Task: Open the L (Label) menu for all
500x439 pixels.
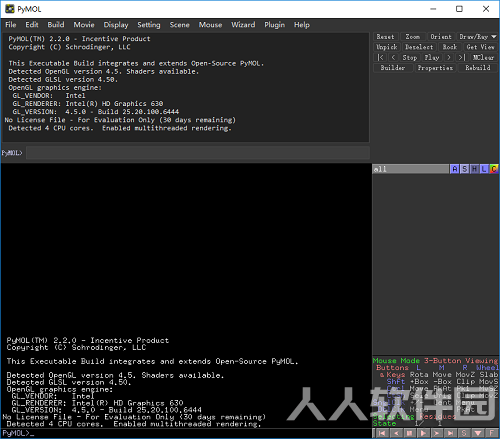Action: pyautogui.click(x=484, y=169)
